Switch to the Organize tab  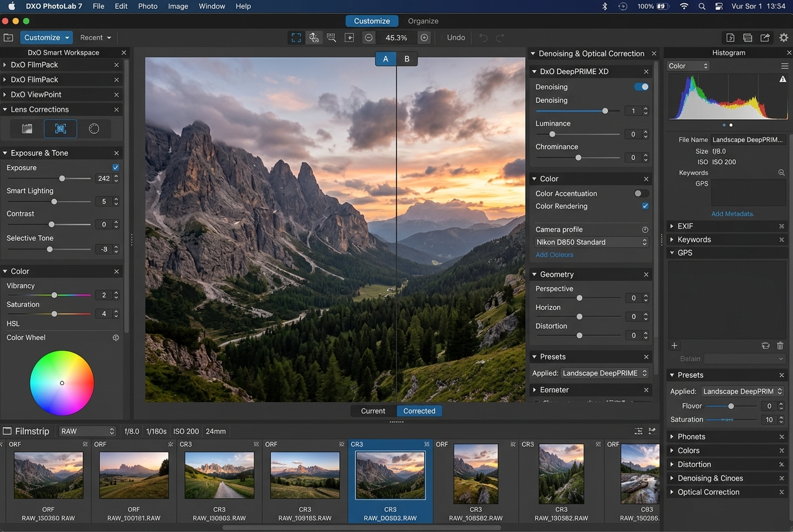423,21
